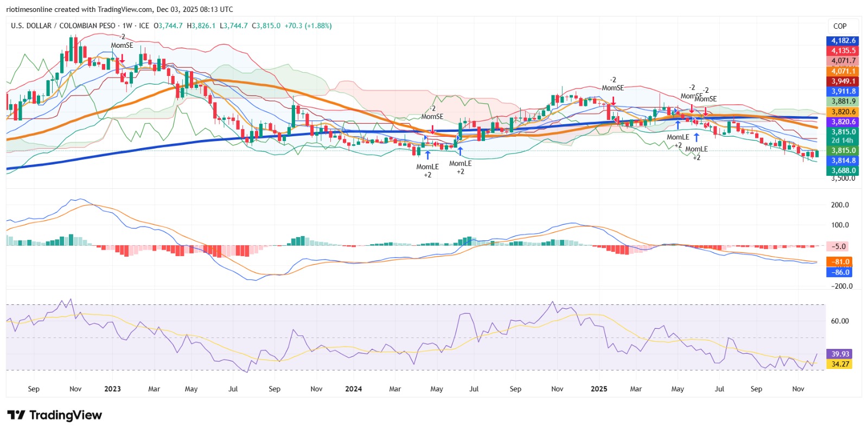Select the dark red 3,949.1 price label
Image resolution: width=868 pixels, height=433 pixels.
pos(843,81)
